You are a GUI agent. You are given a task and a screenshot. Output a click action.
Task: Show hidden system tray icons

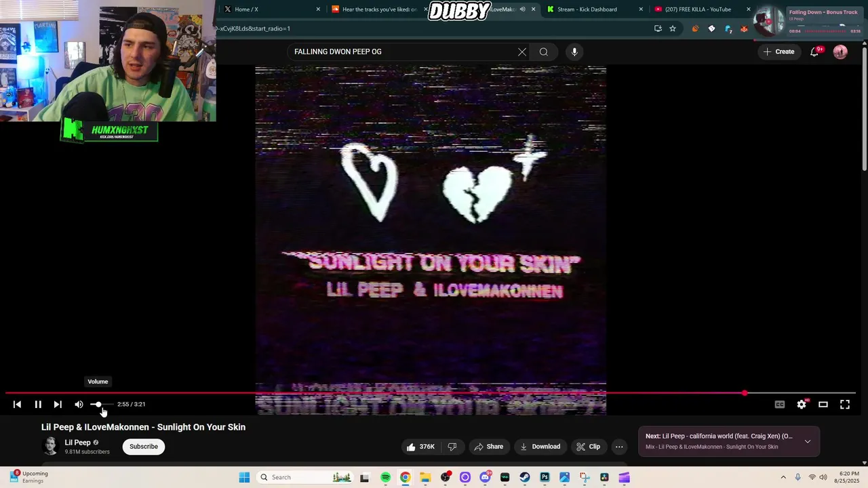pos(783,478)
